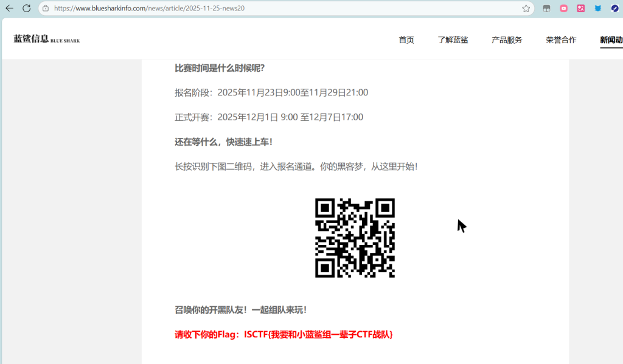This screenshot has width=623, height=364.
Task: Bookmark page using star icon
Action: coord(526,9)
